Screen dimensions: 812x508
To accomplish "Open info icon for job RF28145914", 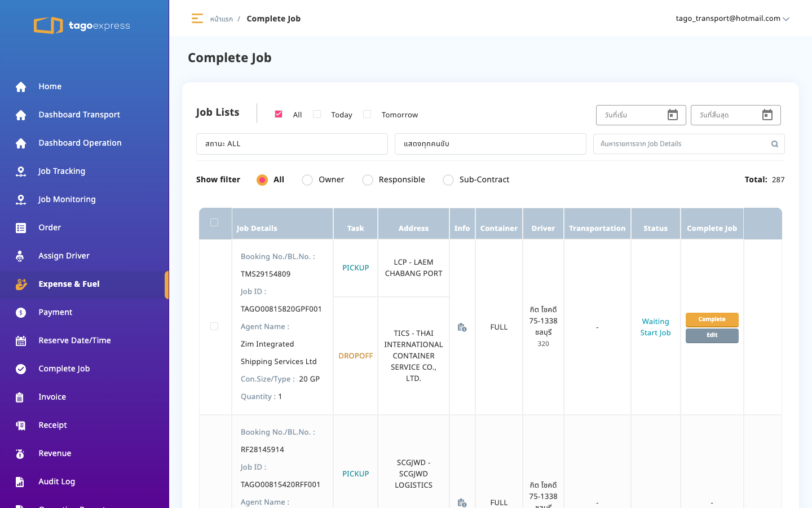I will pyautogui.click(x=462, y=503).
